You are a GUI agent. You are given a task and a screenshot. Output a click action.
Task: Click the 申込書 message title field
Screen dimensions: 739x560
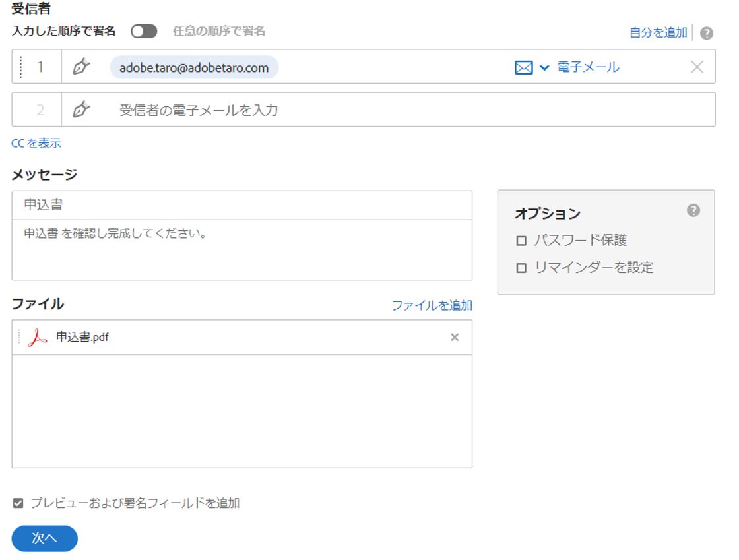tap(241, 205)
